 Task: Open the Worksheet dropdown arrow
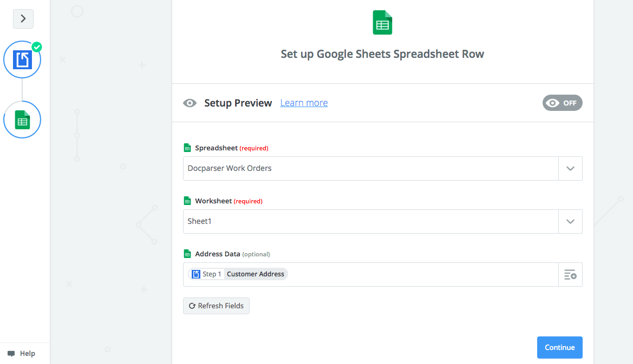[570, 221]
